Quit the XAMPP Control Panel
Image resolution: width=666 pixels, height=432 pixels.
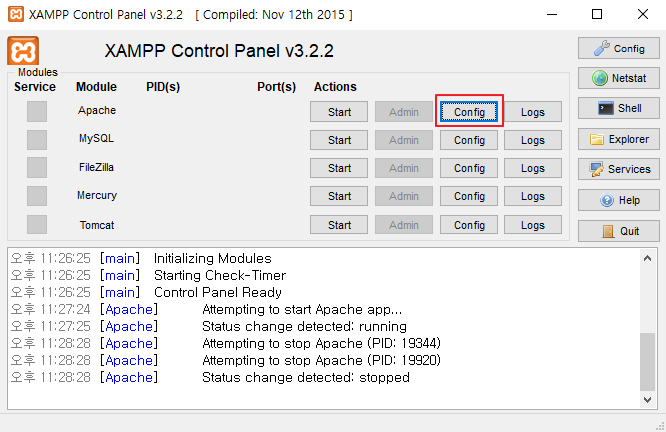(x=619, y=231)
